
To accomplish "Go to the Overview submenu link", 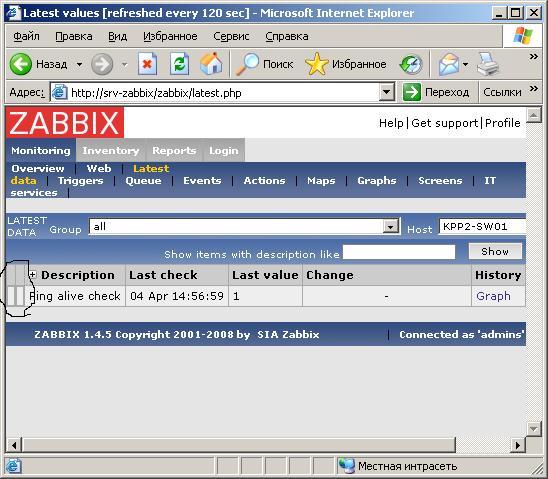I will [x=38, y=168].
